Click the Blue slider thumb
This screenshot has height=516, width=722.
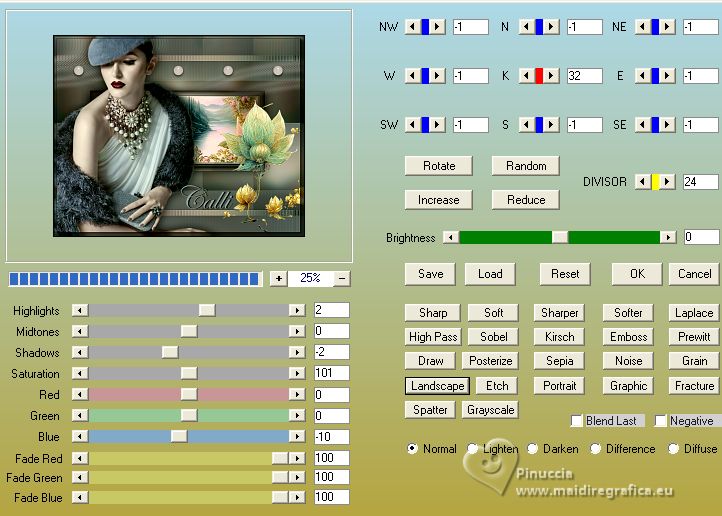(179, 436)
